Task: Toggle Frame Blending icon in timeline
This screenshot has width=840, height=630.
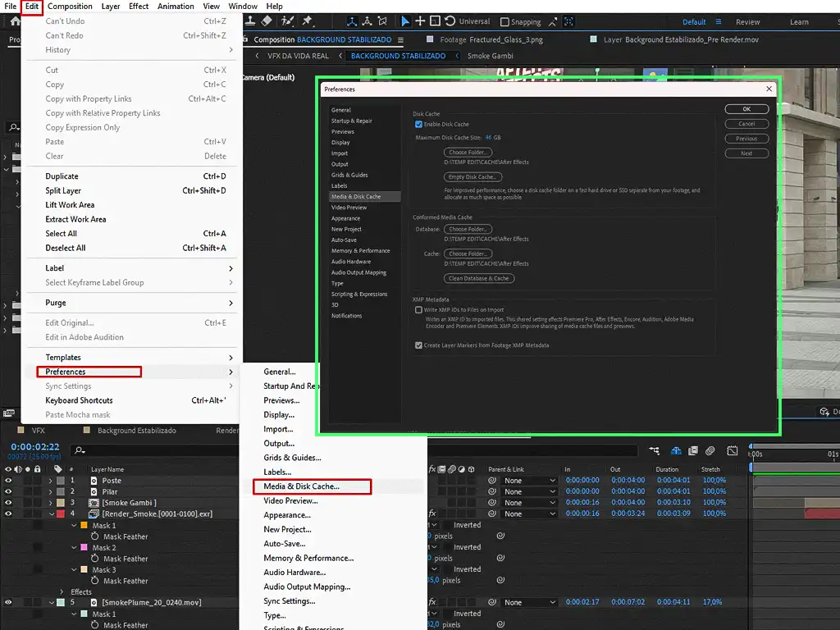Action: [x=692, y=450]
